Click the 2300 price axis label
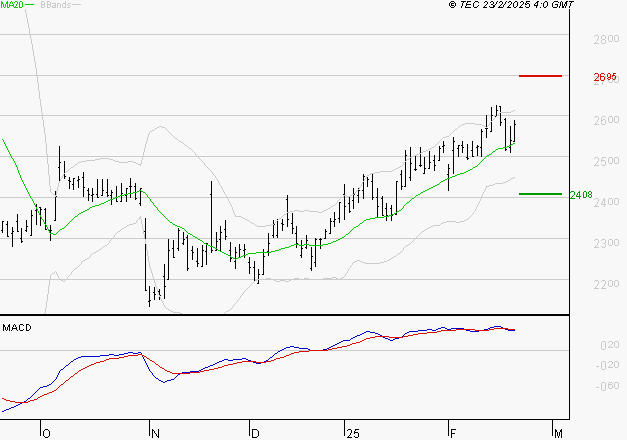This screenshot has height=440, width=627. pos(606,243)
